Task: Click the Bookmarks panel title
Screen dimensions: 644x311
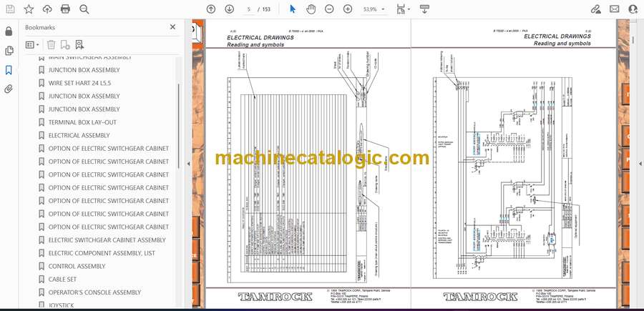Action: point(40,27)
